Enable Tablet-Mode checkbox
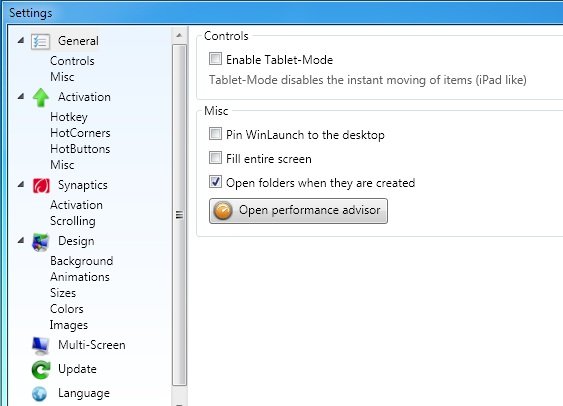The width and height of the screenshot is (563, 406). (215, 59)
